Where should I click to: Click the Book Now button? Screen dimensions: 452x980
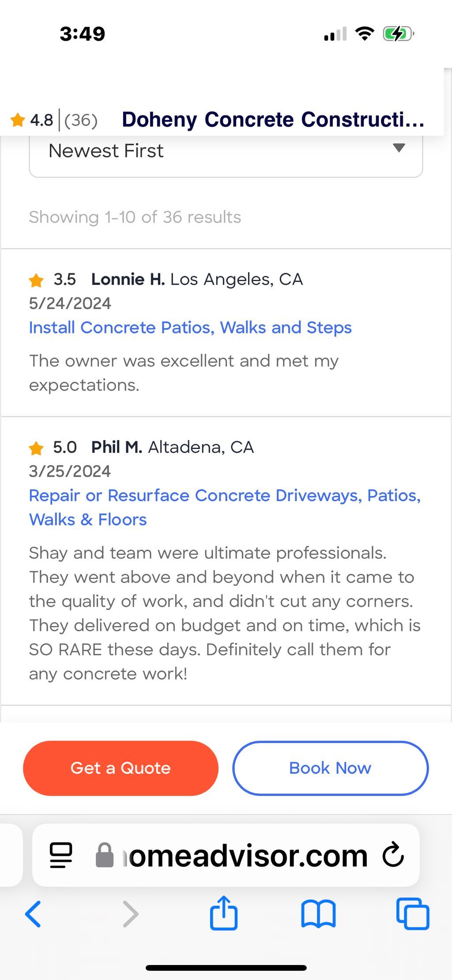330,768
